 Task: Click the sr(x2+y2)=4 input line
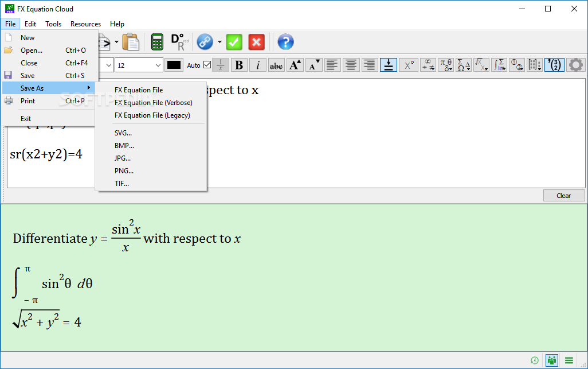(46, 154)
